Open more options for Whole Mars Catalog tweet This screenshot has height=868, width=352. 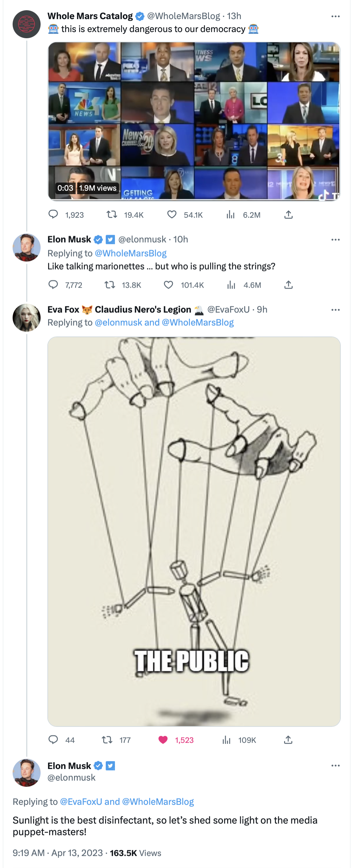(336, 16)
